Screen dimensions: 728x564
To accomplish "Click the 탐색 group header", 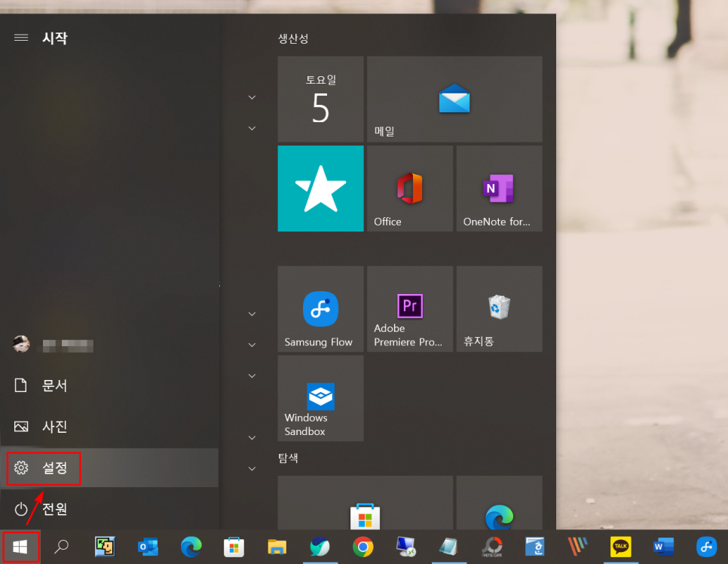I will (288, 458).
